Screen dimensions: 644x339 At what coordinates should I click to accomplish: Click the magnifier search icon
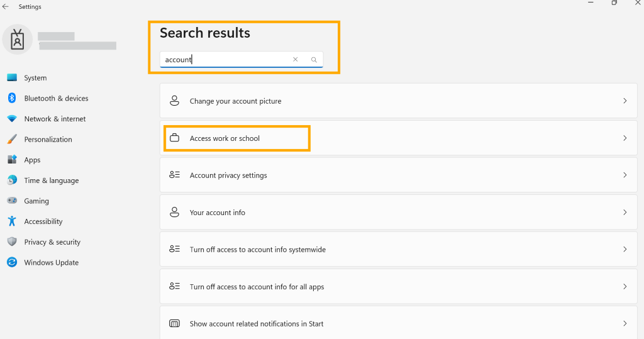[314, 60]
